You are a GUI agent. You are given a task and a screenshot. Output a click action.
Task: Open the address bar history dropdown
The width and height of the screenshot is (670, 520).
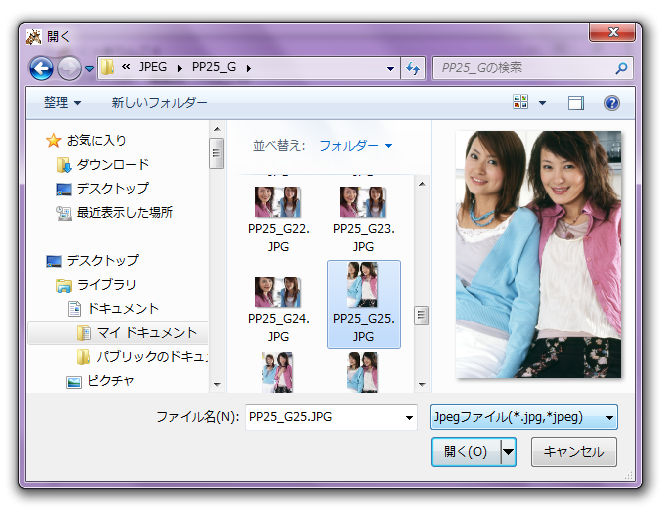coord(390,68)
